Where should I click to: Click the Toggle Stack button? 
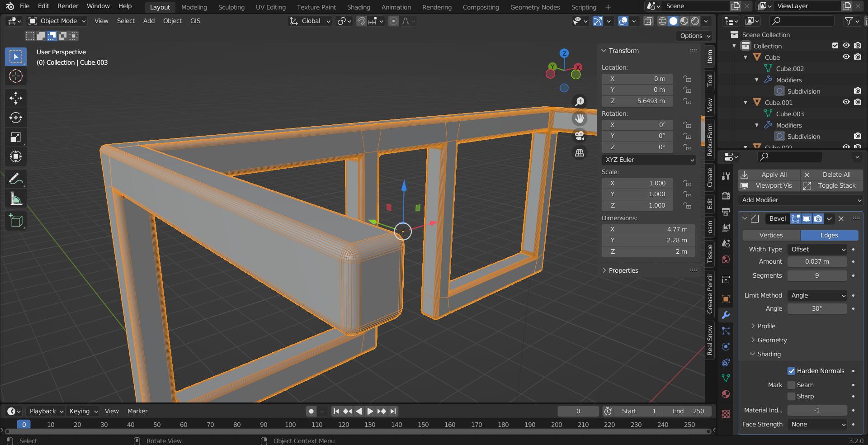(832, 185)
